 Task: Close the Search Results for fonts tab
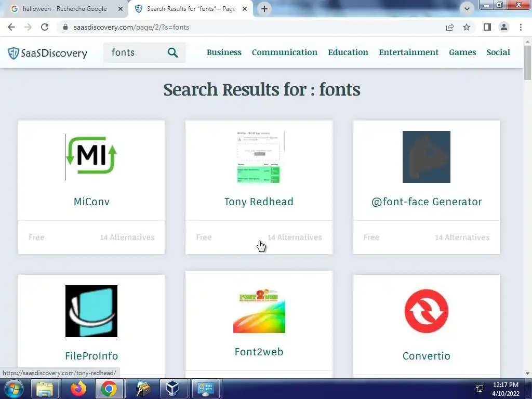(x=245, y=9)
